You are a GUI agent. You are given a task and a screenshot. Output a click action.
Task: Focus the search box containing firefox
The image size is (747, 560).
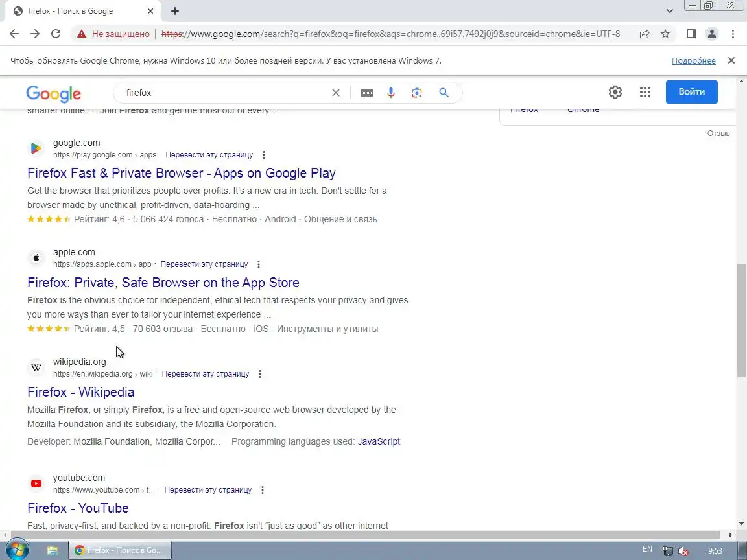(226, 93)
